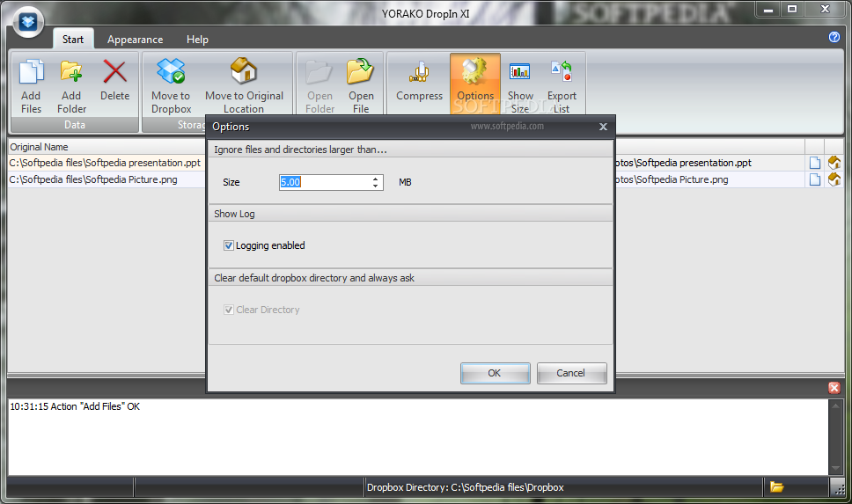
Task: Open the application round menu button
Action: point(27,22)
